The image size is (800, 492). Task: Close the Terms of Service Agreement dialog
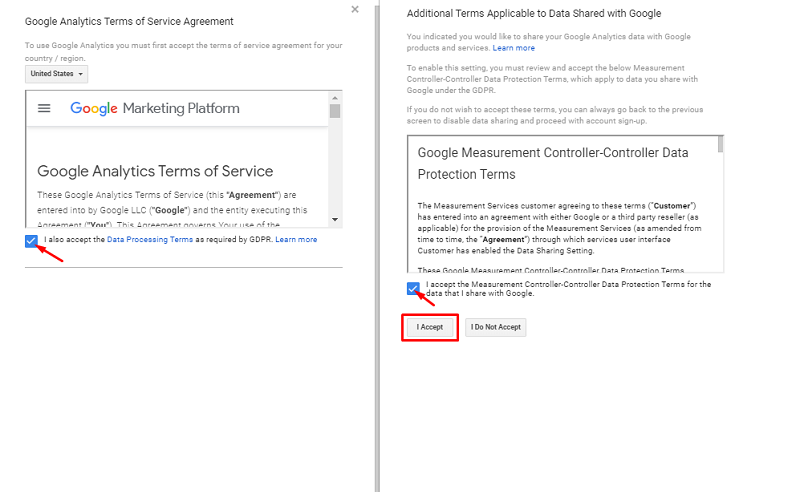click(355, 9)
